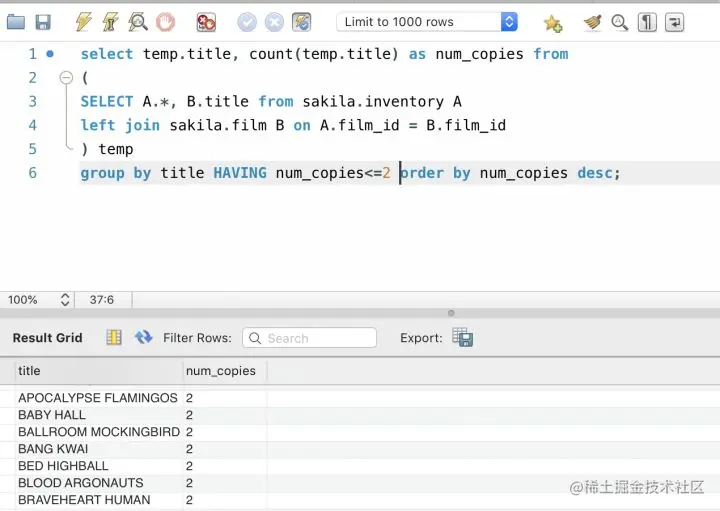Refresh the results with blue arrows icon

(x=144, y=337)
